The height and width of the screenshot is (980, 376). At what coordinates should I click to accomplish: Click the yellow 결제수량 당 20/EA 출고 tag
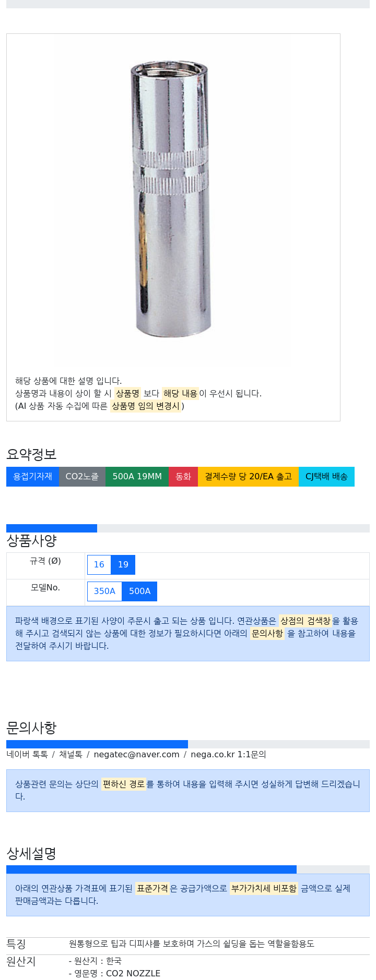pos(248,477)
